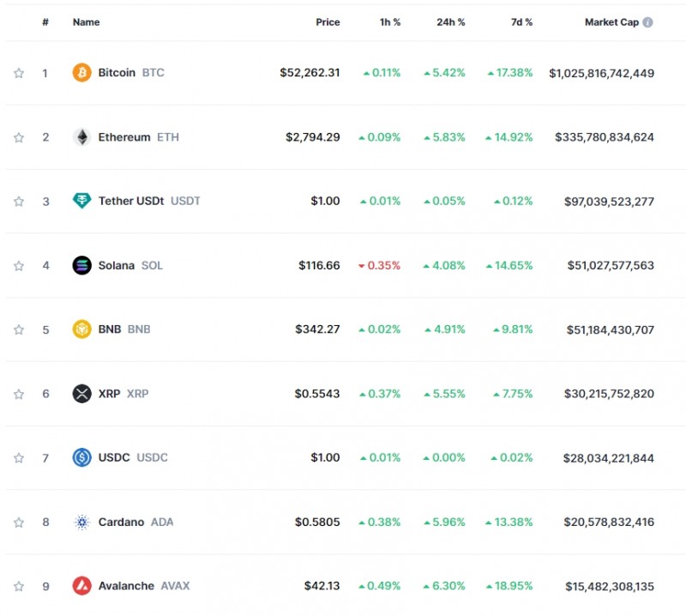Viewport: 686px width, 616px height.
Task: Click the Avalanche logo icon
Action: click(x=81, y=586)
